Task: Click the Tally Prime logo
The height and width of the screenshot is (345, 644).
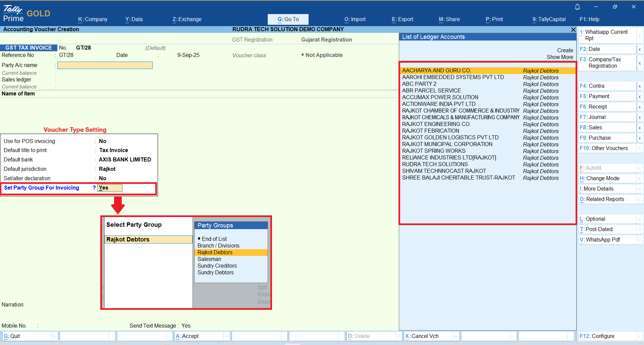Action: 13,13
